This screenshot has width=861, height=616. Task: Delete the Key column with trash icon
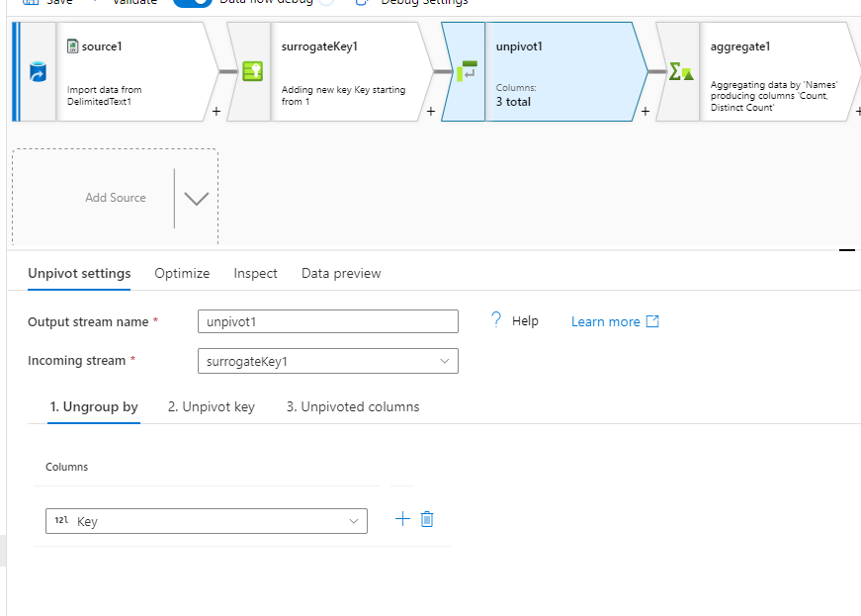[x=427, y=519]
